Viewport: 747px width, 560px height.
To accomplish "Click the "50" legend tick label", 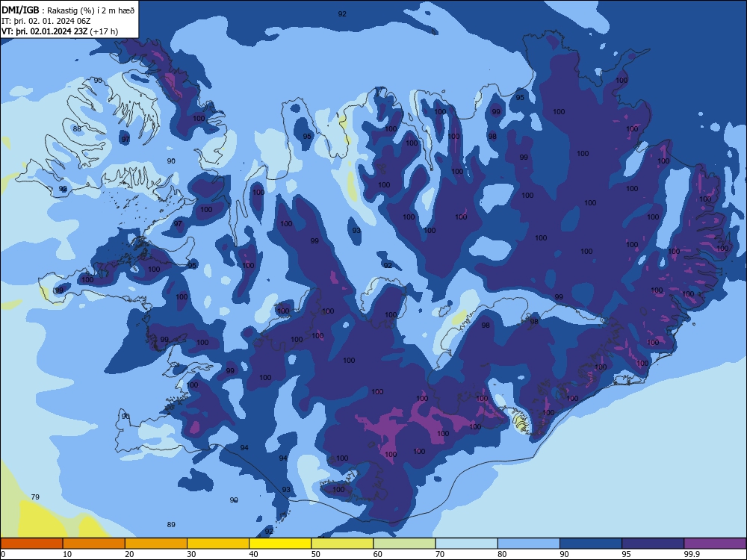I will tap(315, 554).
